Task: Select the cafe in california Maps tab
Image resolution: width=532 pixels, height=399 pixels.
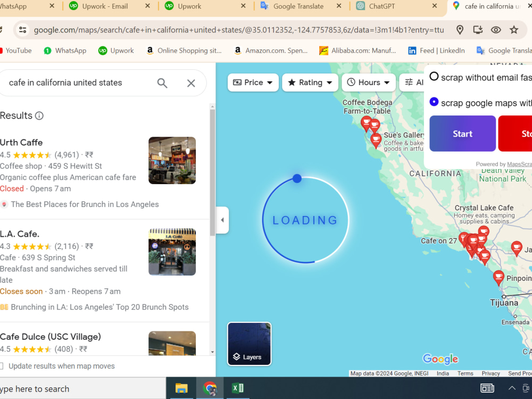Action: (x=488, y=6)
